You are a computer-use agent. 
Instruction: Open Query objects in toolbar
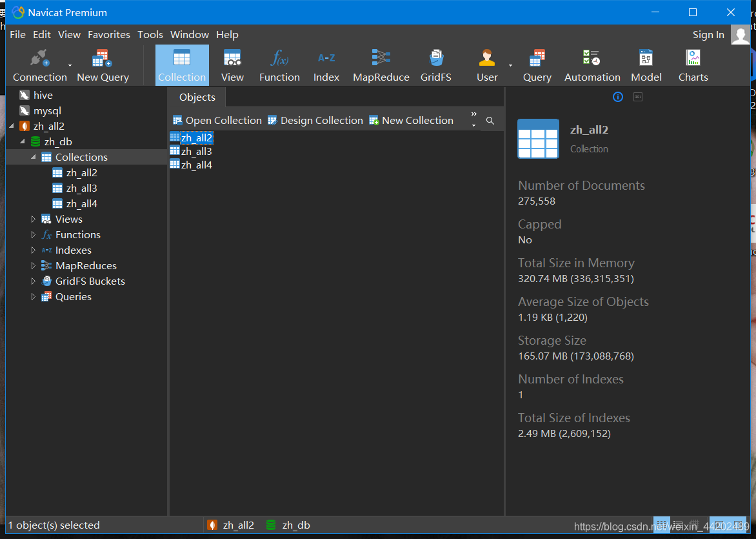tap(537, 66)
